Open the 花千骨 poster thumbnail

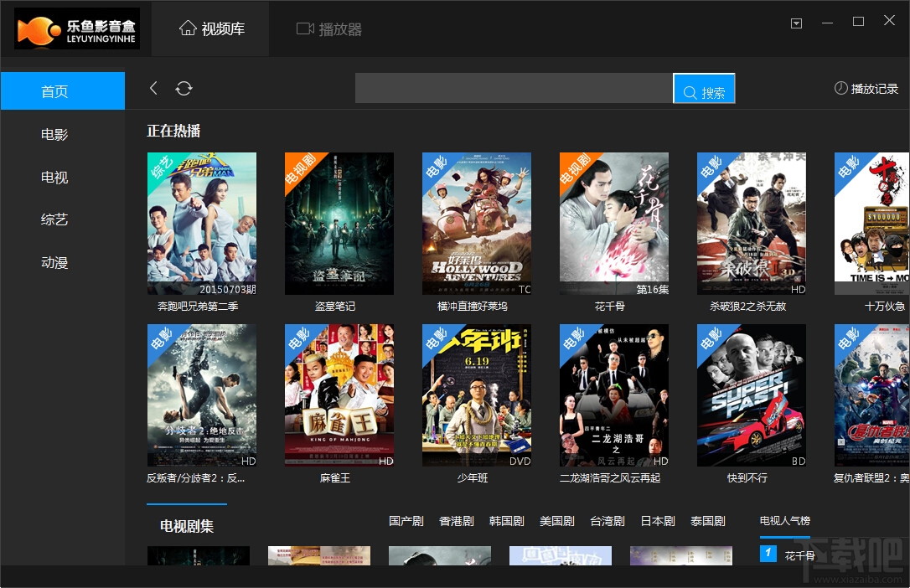coord(614,224)
